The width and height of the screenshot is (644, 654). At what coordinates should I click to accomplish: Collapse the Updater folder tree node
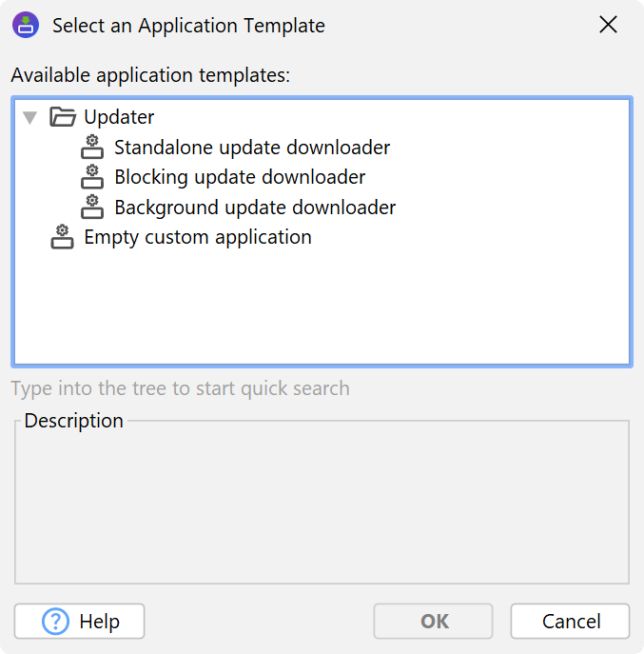click(x=30, y=117)
